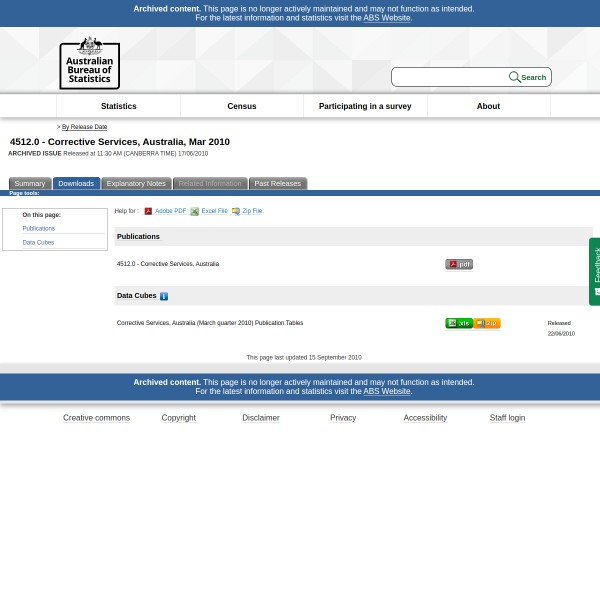Image resolution: width=600 pixels, height=600 pixels.
Task: Download the xls publication tables file
Action: coord(459,323)
